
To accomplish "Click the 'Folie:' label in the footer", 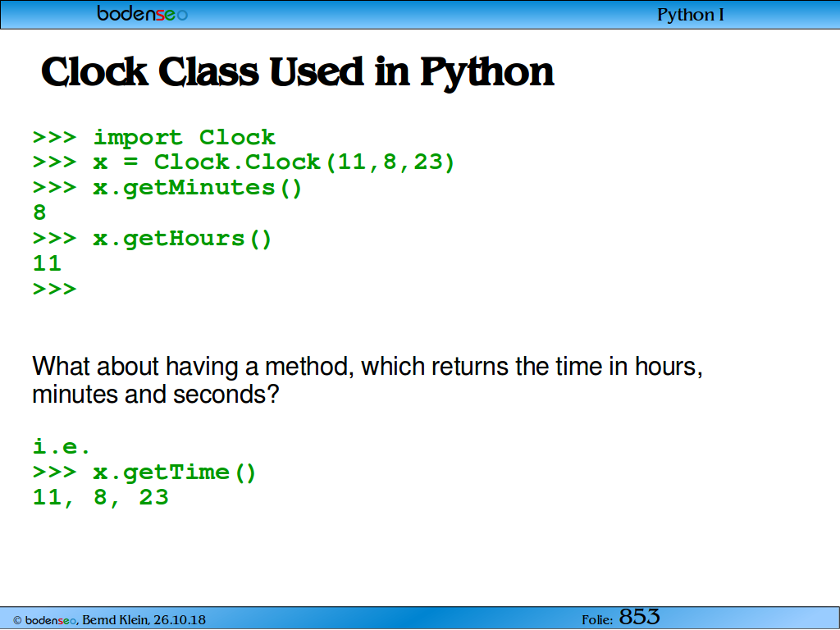I will tap(597, 620).
